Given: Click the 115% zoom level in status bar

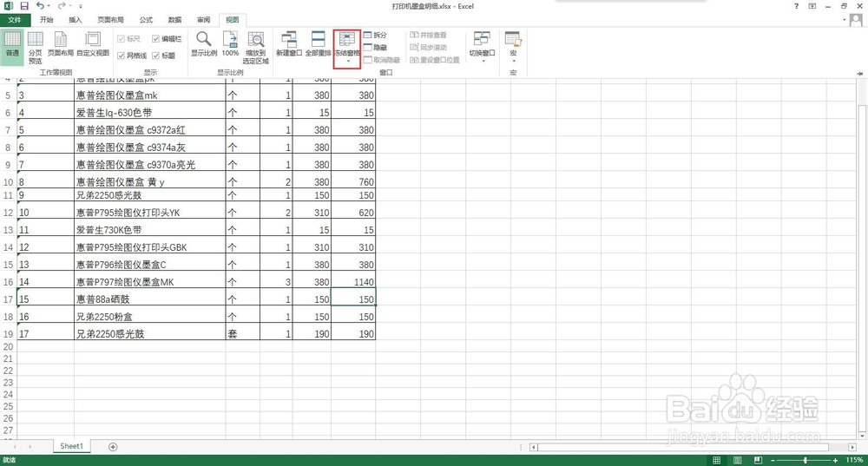Looking at the screenshot, I should [854, 460].
